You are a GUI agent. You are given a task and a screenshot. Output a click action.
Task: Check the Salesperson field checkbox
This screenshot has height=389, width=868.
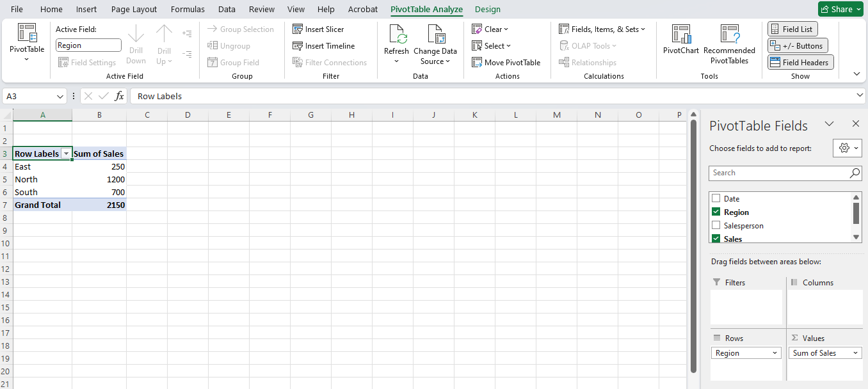coord(715,225)
